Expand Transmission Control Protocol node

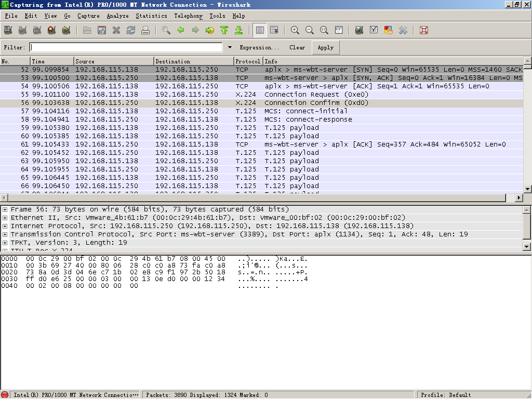coord(5,234)
